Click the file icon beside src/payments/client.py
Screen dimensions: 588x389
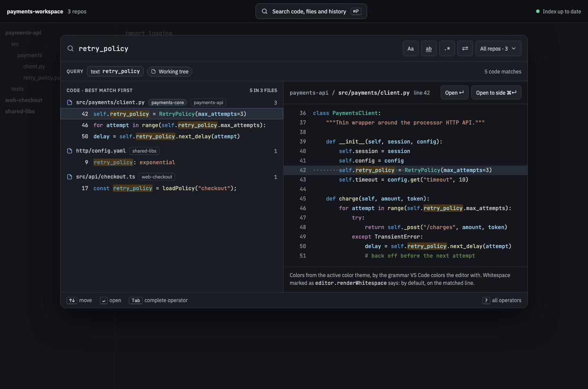click(70, 102)
